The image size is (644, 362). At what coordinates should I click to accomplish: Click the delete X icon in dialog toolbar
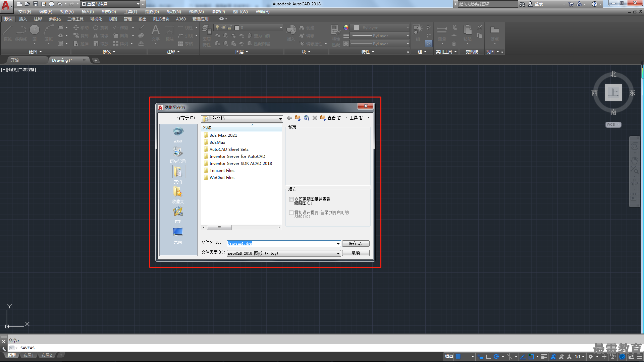point(315,118)
